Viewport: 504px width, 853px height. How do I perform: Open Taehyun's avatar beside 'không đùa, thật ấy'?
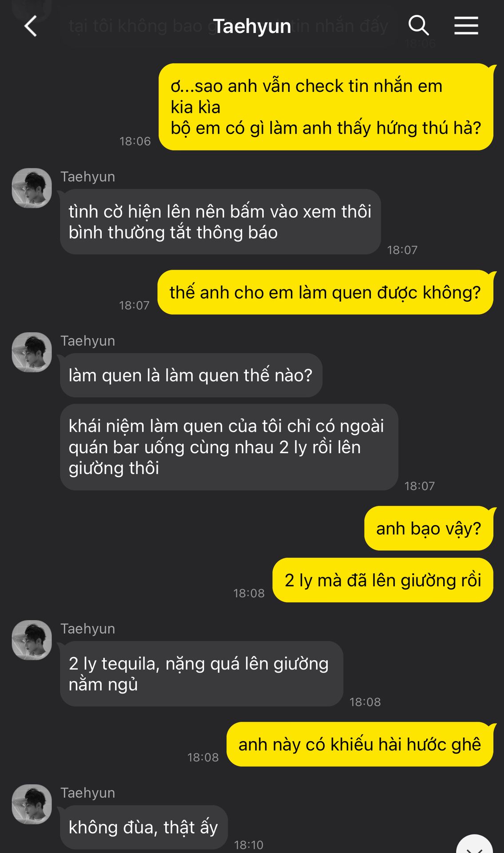tap(32, 804)
